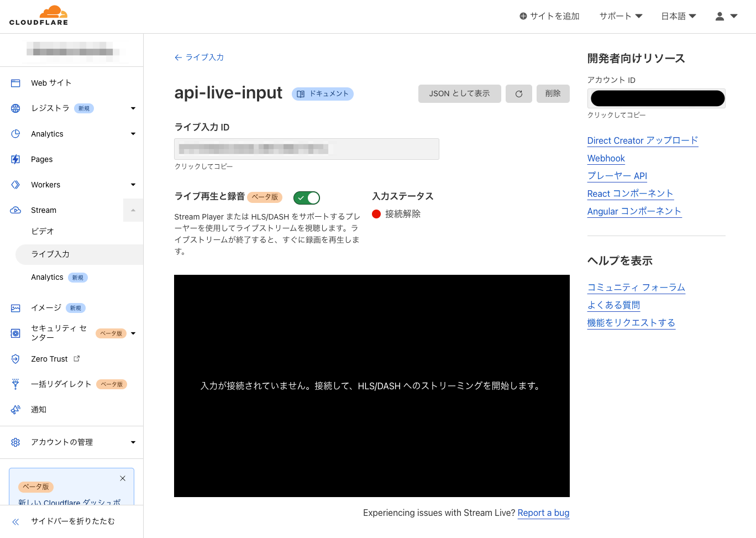Click the Stream cloud icon
Image resolution: width=756 pixels, height=538 pixels.
point(15,210)
